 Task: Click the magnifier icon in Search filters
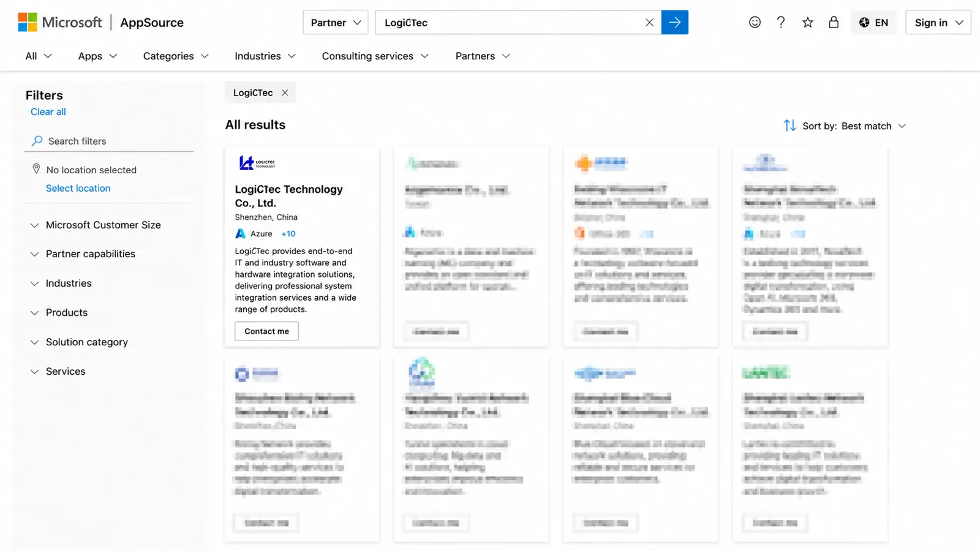[37, 141]
